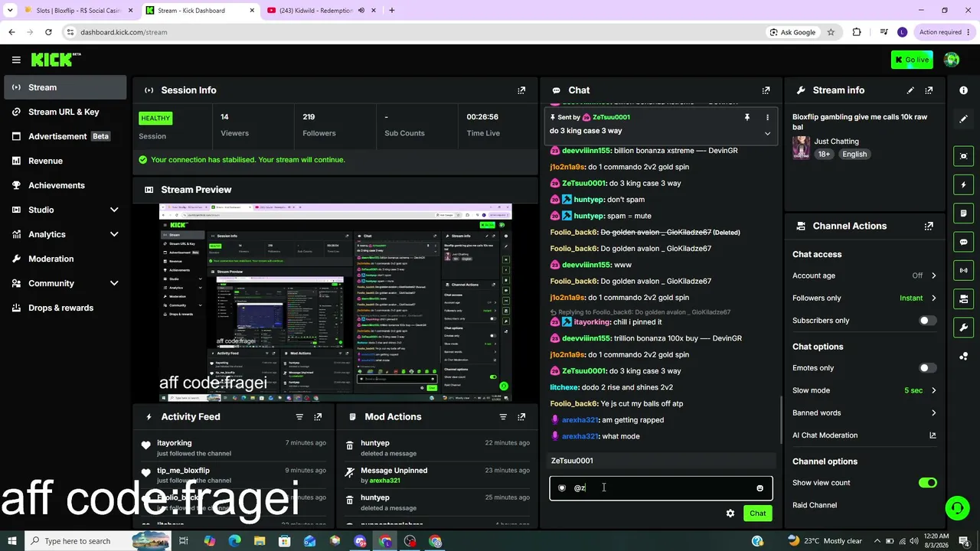
Task: Open AI Chat Moderation external link icon
Action: pos(933,435)
